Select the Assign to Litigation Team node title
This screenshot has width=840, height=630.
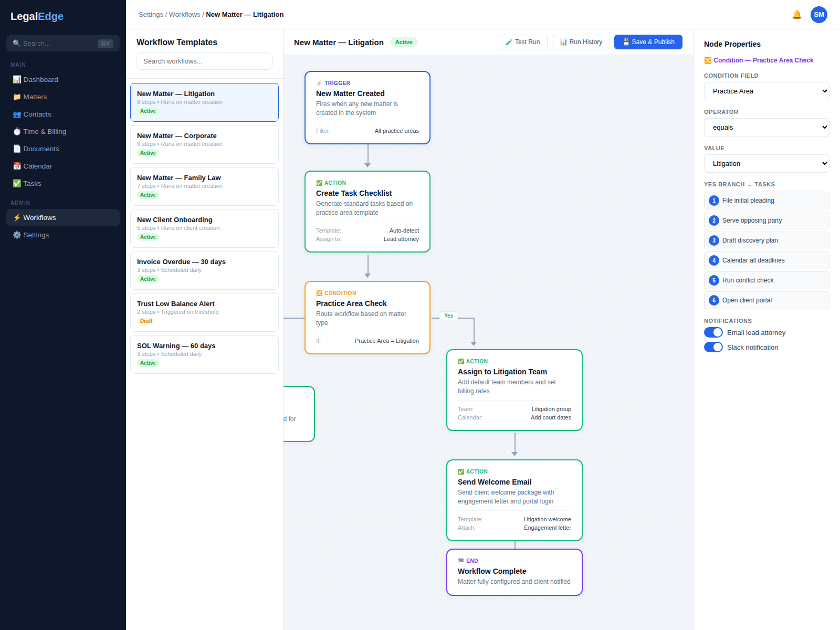click(x=502, y=372)
